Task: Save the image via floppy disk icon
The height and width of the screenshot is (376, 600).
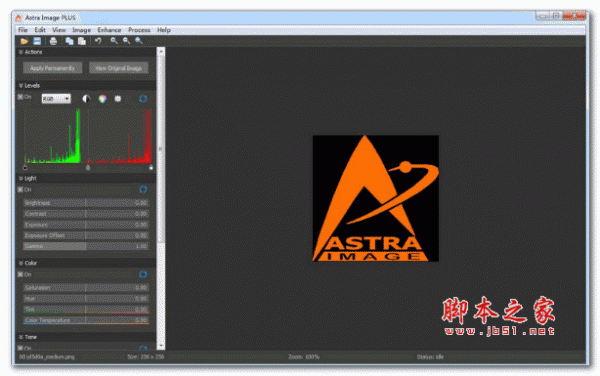Action: [37, 41]
